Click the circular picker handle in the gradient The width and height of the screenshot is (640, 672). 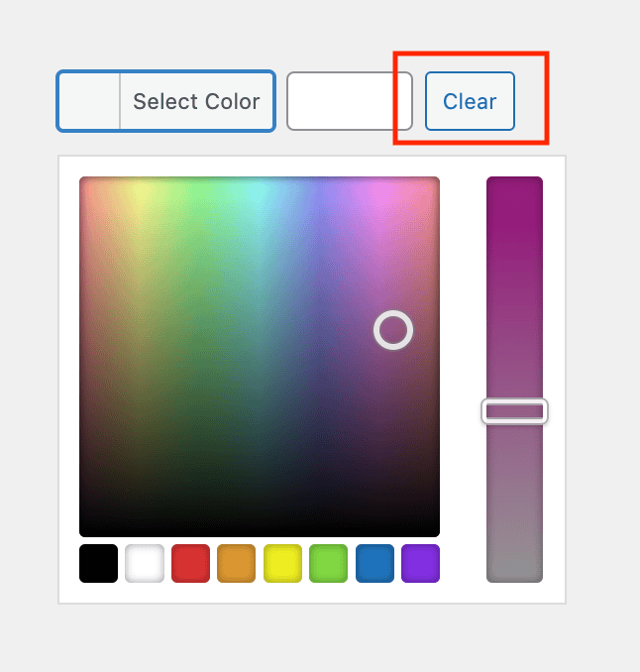click(x=393, y=330)
